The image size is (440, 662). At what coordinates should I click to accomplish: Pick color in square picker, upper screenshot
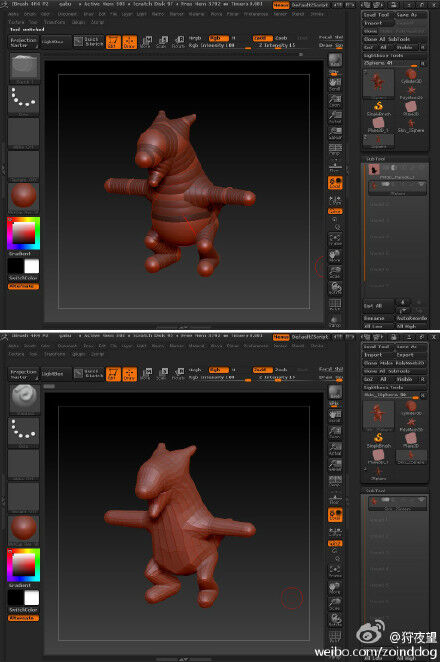(24, 233)
